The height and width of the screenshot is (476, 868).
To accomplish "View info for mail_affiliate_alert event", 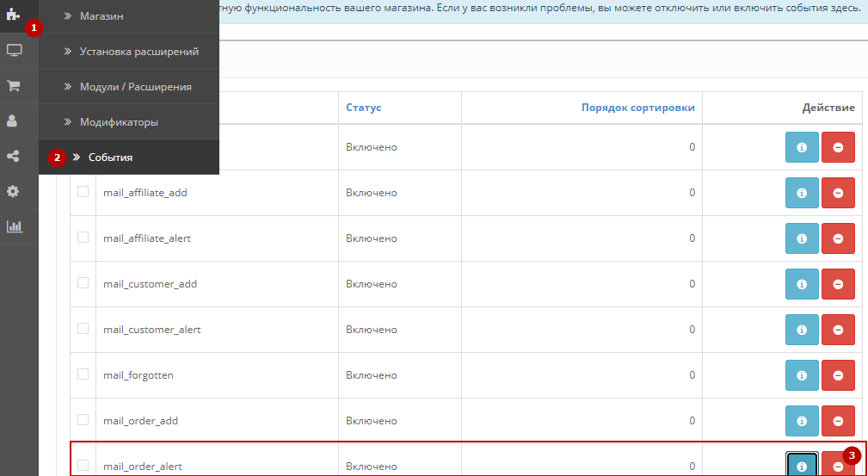I will [x=802, y=238].
